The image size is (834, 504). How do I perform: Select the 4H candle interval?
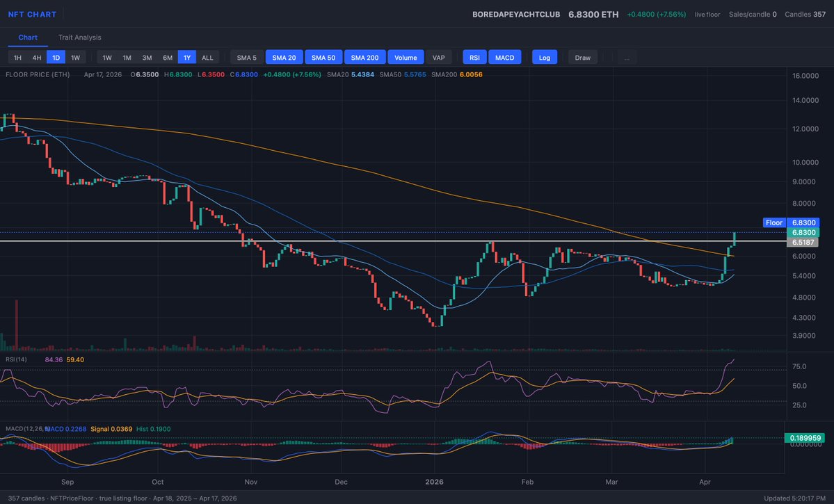pos(37,58)
